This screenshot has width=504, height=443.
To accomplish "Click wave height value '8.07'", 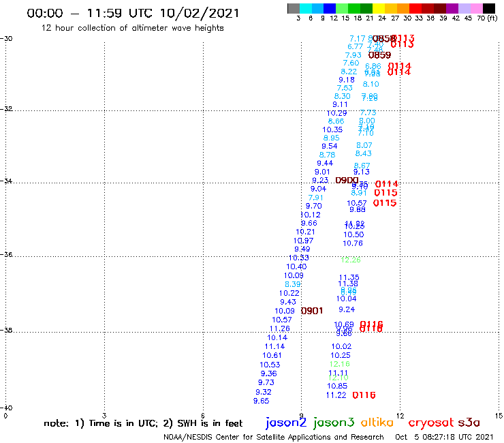I will pos(364,145).
